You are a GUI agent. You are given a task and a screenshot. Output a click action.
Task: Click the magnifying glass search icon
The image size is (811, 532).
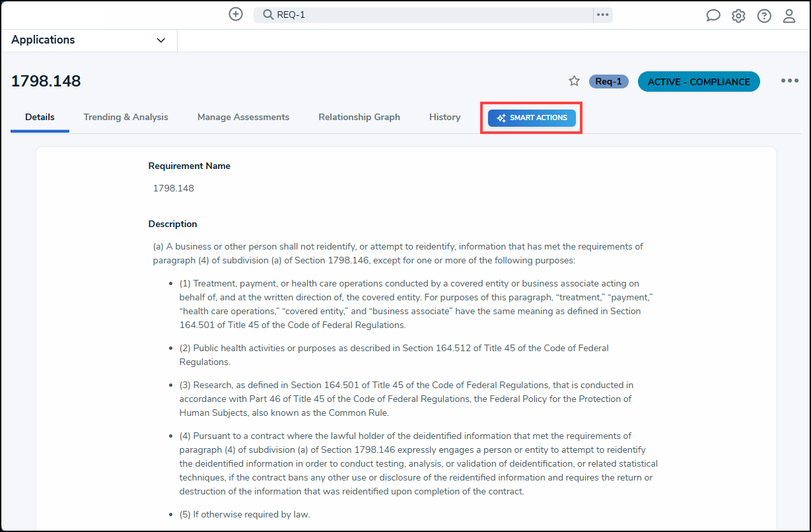coord(268,15)
